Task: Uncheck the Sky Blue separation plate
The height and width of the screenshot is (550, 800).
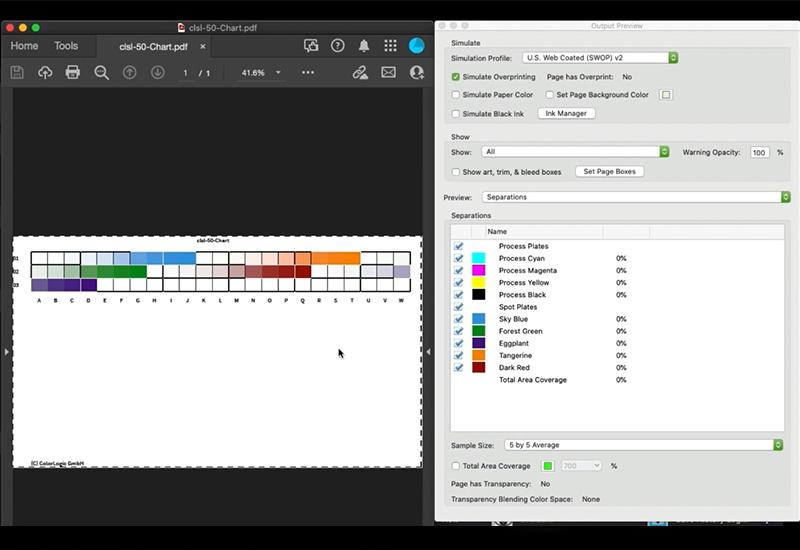Action: (x=459, y=319)
